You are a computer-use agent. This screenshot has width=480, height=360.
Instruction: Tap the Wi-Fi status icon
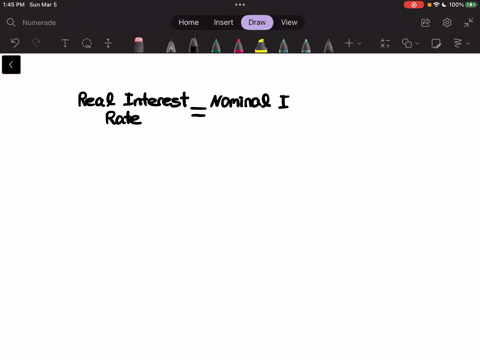[x=436, y=5]
